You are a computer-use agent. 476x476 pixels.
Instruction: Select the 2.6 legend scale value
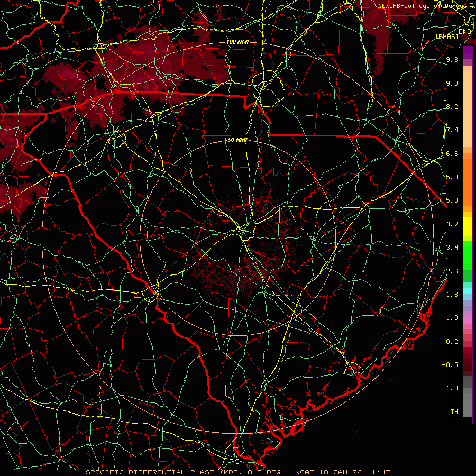pyautogui.click(x=452, y=271)
